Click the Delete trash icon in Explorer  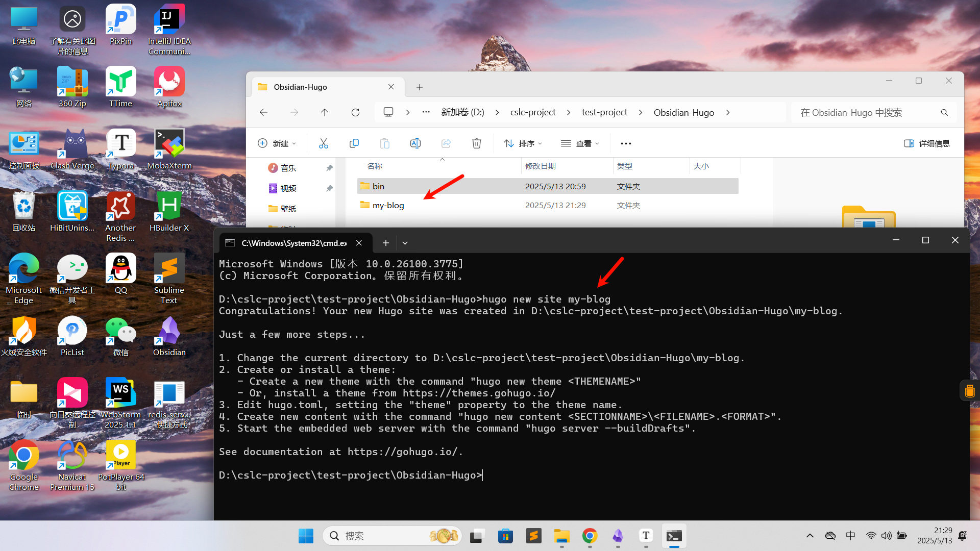(476, 143)
